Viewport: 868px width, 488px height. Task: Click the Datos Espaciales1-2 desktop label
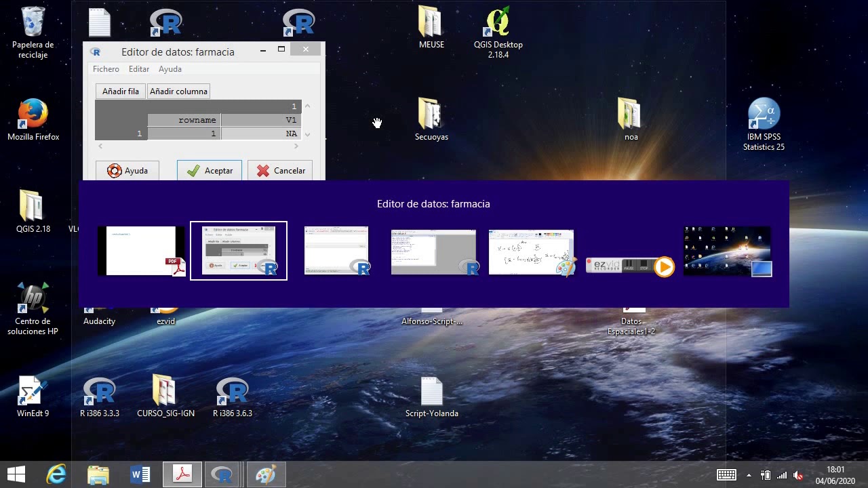click(631, 326)
